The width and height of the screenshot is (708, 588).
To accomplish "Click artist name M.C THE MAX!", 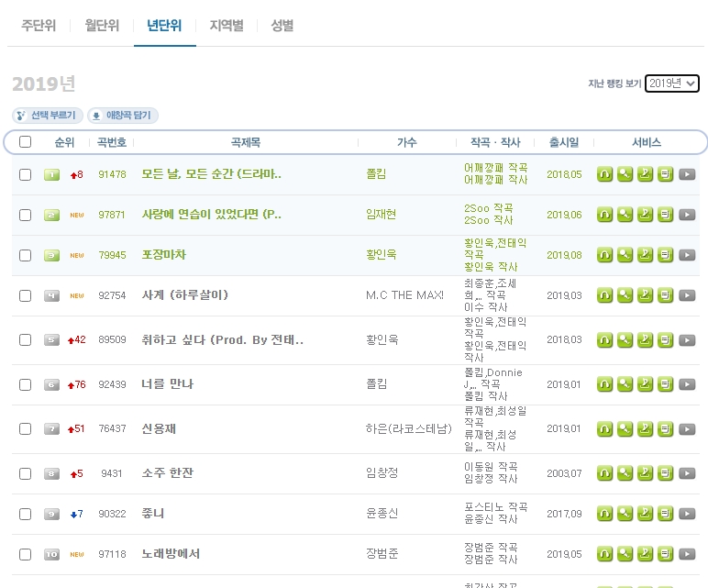I will pyautogui.click(x=404, y=295).
